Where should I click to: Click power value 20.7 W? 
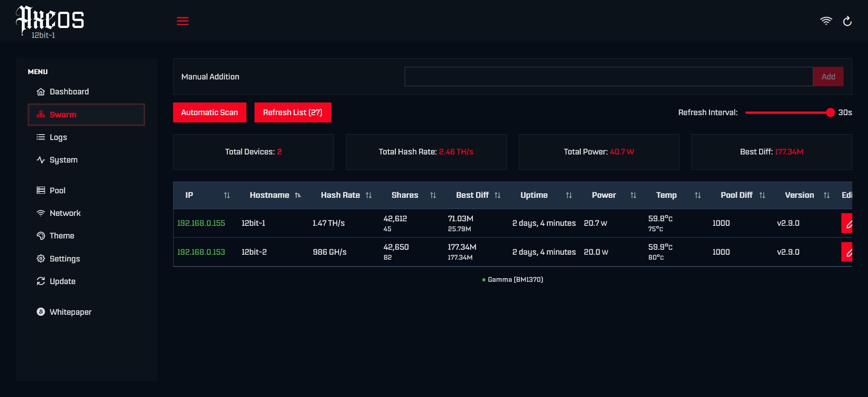coord(595,223)
